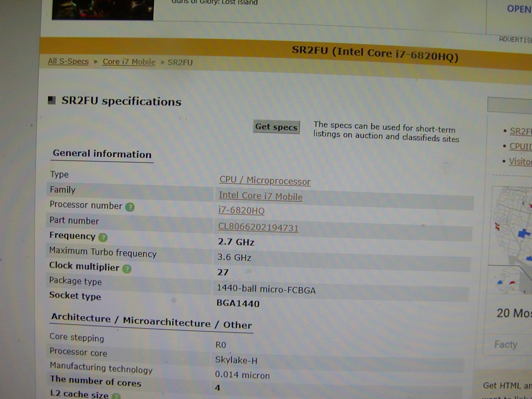Open the All S-Specs breadcrumb link

point(68,62)
